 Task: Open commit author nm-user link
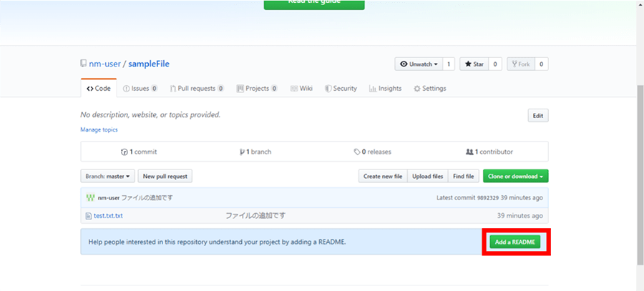109,198
